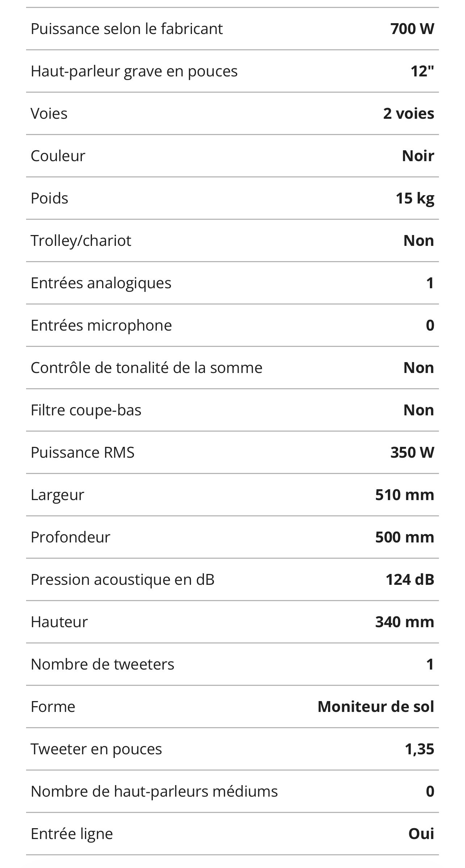Click the 2 voies value
This screenshot has width=465, height=868.
pos(409,114)
